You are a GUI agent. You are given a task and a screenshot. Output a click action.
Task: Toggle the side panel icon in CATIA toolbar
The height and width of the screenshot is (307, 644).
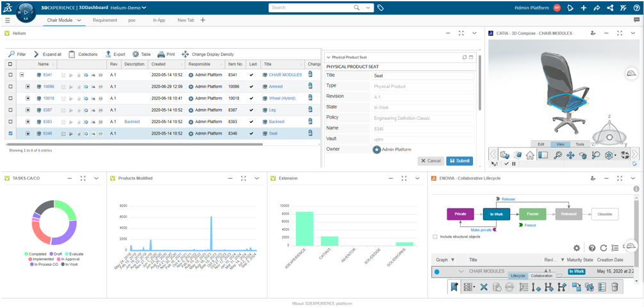click(x=543, y=155)
